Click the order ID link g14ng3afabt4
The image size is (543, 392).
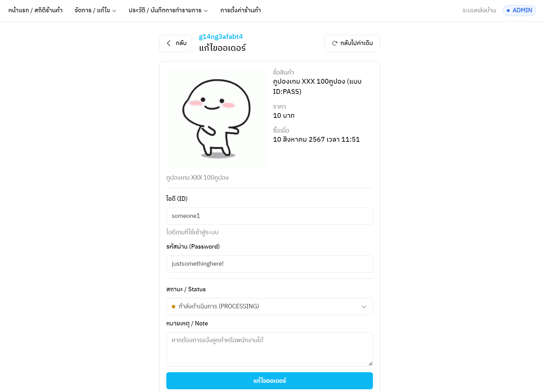tap(221, 37)
